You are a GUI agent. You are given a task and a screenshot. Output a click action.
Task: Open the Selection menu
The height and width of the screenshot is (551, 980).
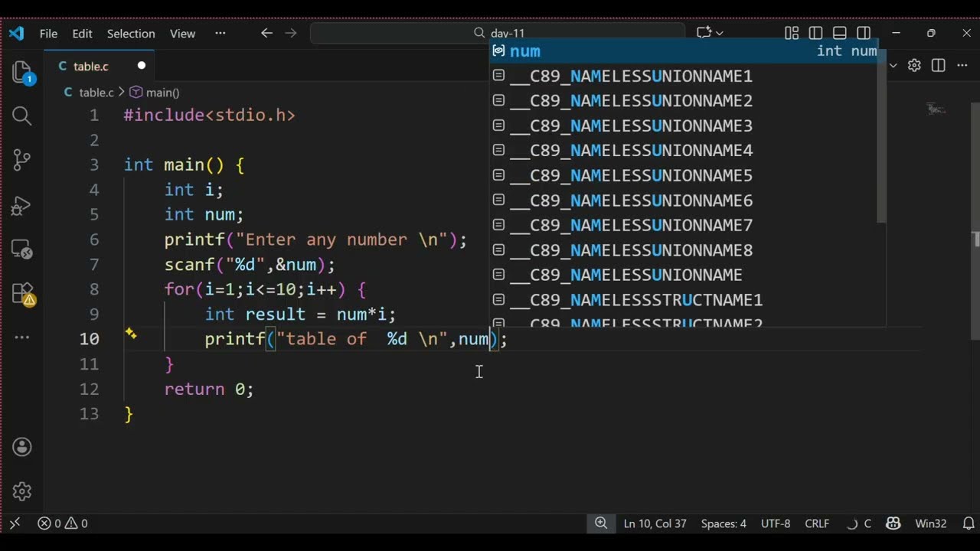[131, 34]
